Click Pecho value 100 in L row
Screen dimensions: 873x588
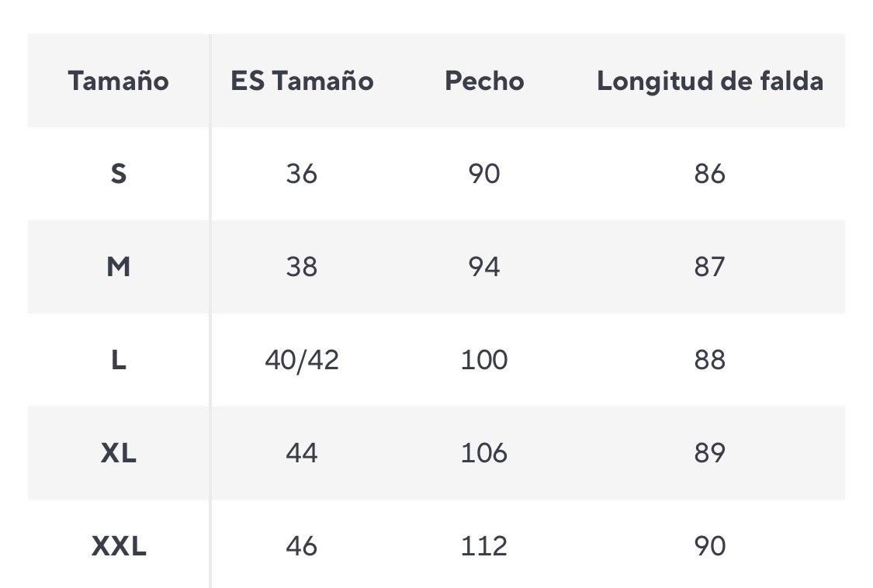(484, 360)
